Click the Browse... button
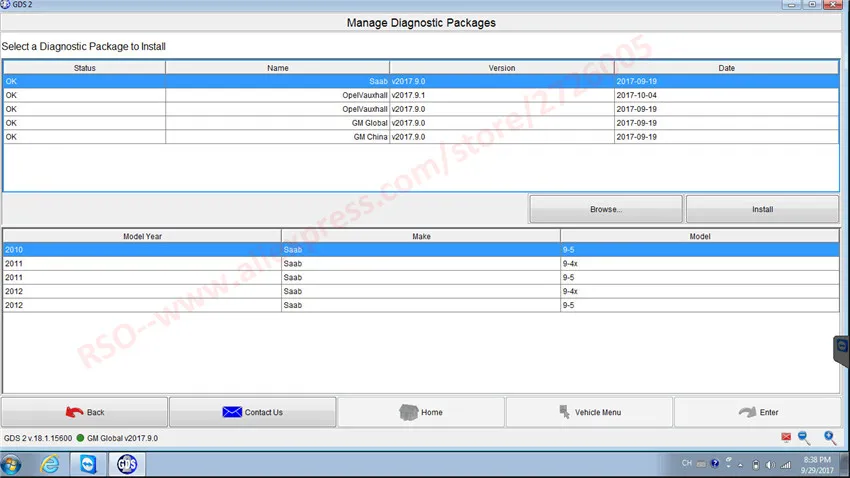Image resolution: width=850 pixels, height=478 pixels. [x=606, y=209]
